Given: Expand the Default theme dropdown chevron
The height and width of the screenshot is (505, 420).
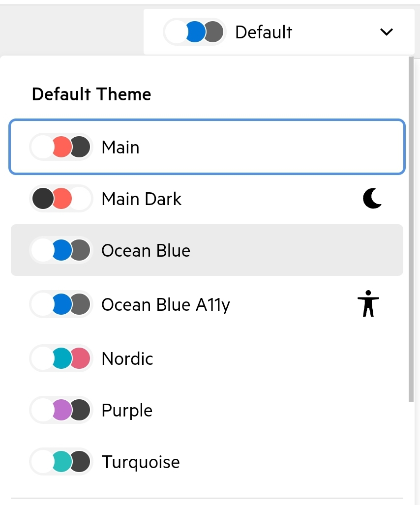Looking at the screenshot, I should pyautogui.click(x=387, y=32).
